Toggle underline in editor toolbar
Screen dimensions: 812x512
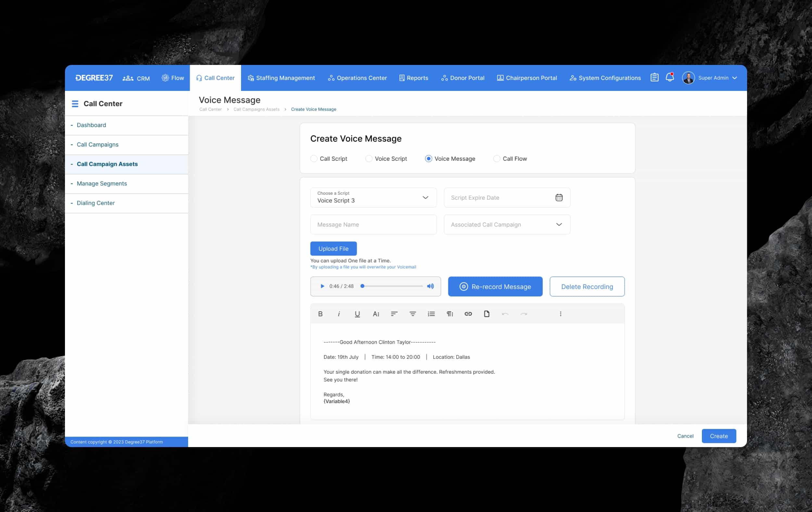pos(357,314)
